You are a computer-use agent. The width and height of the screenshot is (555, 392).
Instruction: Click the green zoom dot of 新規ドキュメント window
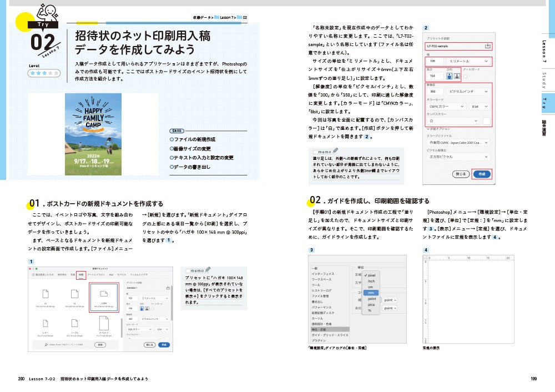point(37,269)
